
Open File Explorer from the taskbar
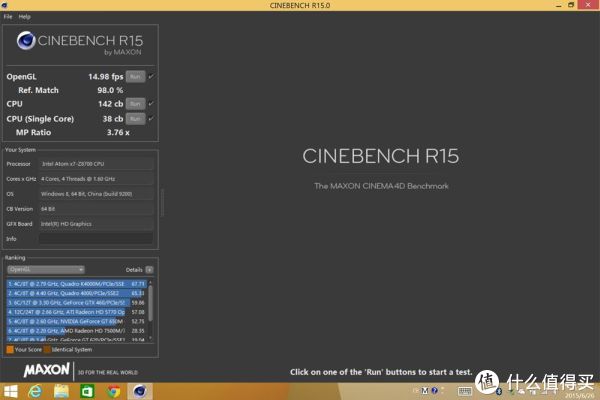[x=61, y=391]
